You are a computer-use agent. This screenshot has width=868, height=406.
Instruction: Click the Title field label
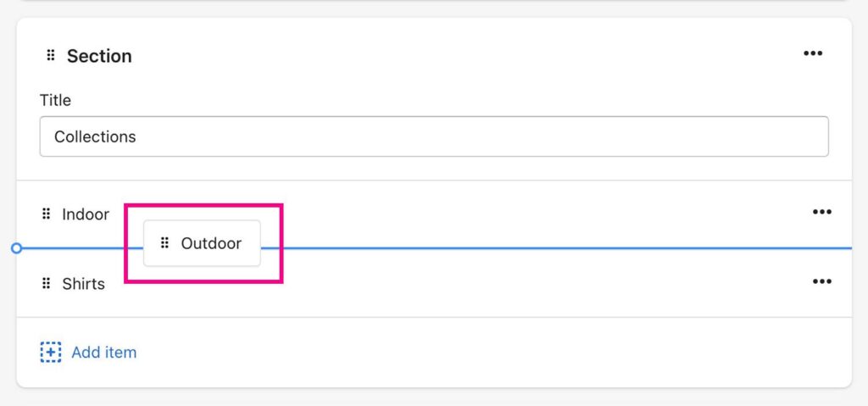pos(55,100)
